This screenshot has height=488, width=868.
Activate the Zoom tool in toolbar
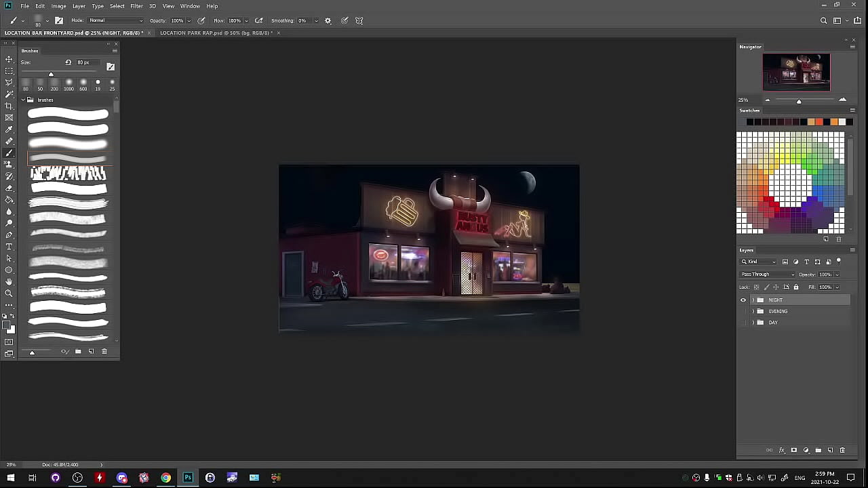point(9,293)
